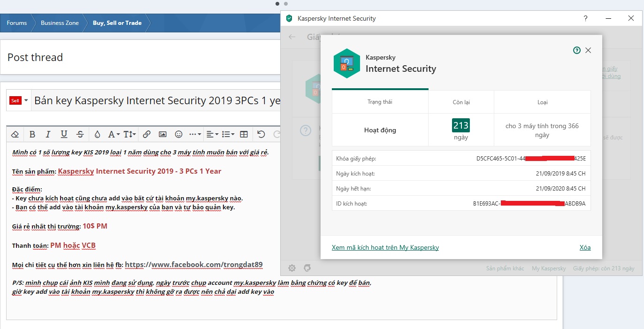Image resolution: width=644 pixels, height=329 pixels.
Task: Click the insert image icon
Action: tap(162, 134)
